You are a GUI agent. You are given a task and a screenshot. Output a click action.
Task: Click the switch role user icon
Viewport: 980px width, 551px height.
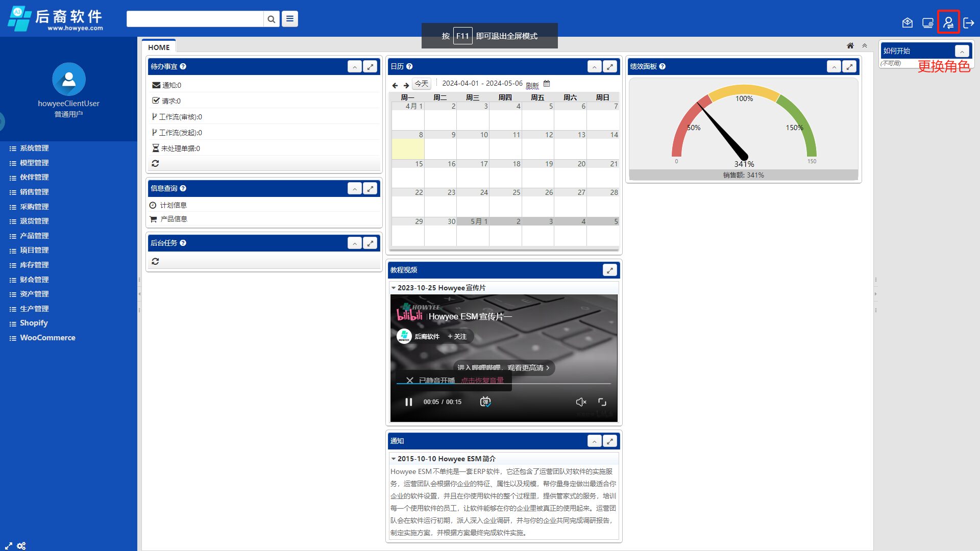click(x=948, y=22)
